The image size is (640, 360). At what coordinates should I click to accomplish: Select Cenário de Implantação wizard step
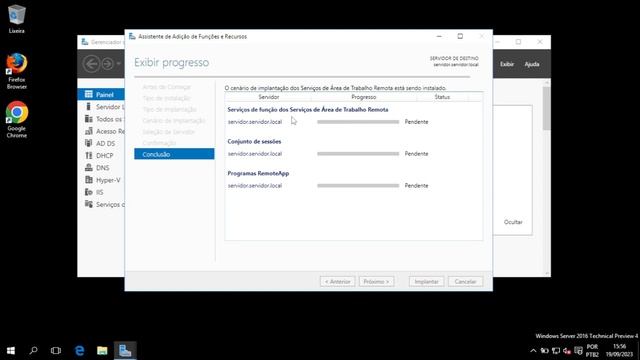click(x=174, y=120)
